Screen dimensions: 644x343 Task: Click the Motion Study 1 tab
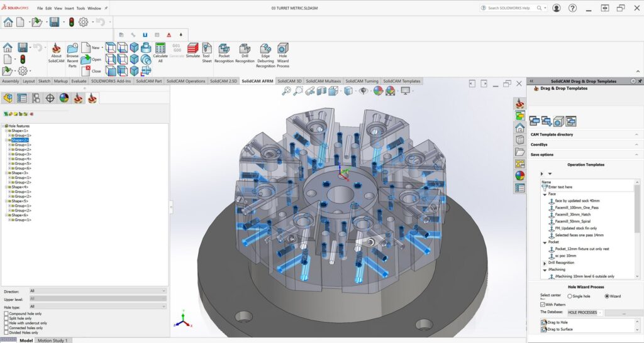(53, 340)
